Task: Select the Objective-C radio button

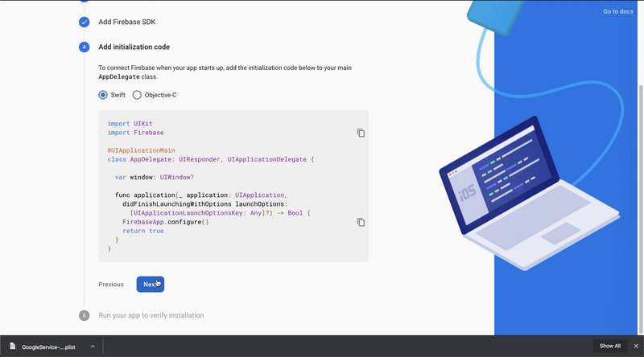Action: click(137, 95)
